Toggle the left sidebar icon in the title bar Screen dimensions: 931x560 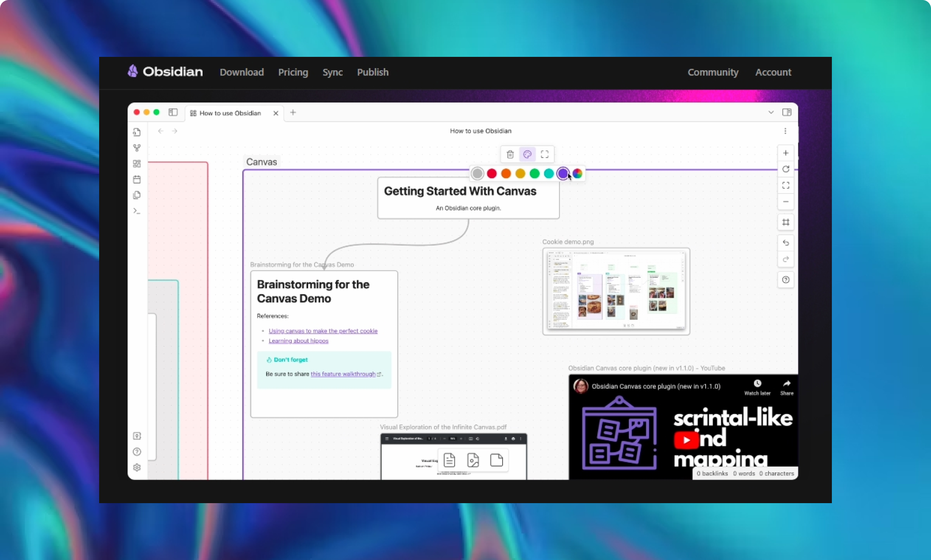point(173,112)
